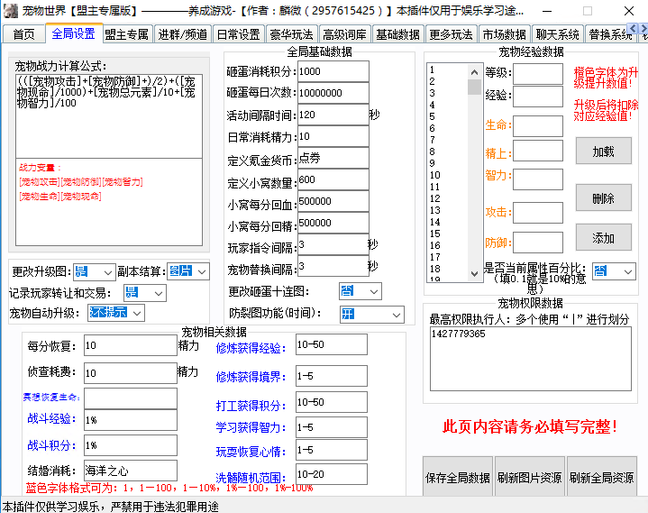Viewport: 648px width, 513px height.
Task: Select level 1 in the list
Action: point(447,69)
